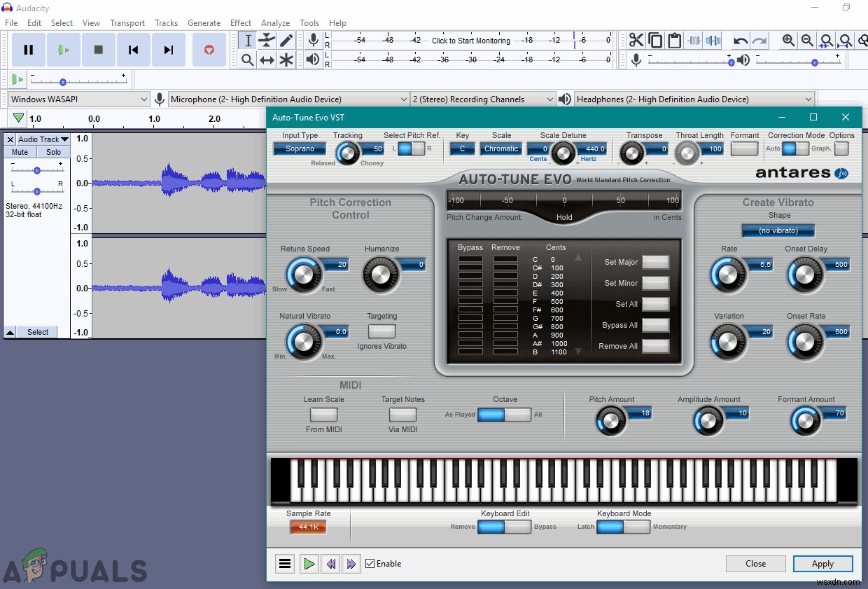Open the Transport menu
Viewport: 868px width, 589px height.
(127, 22)
